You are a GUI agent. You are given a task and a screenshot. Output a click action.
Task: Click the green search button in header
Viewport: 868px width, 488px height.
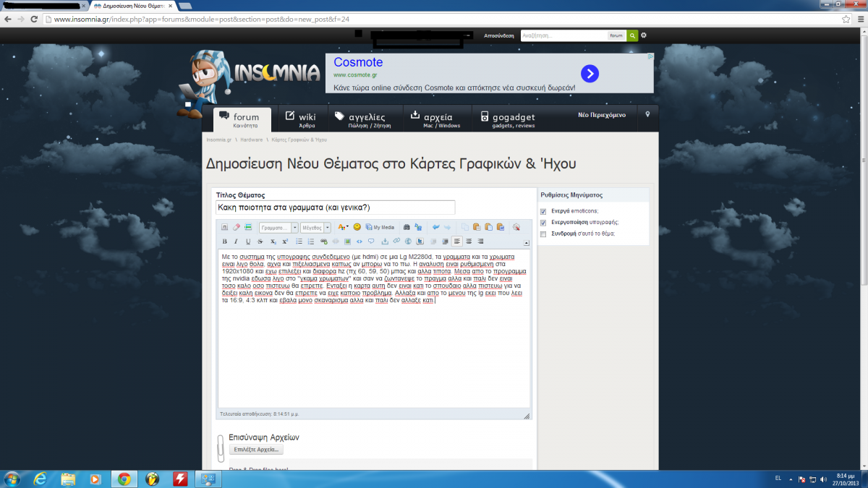(x=632, y=35)
